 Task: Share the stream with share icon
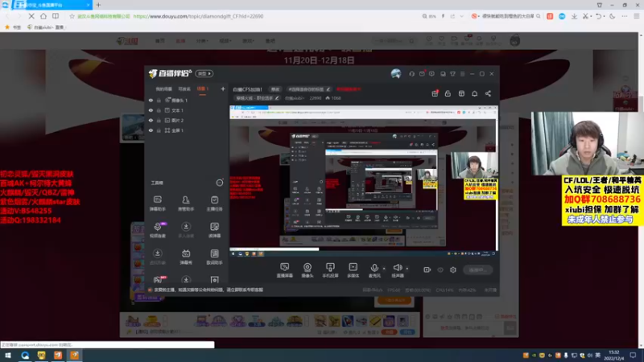tap(488, 93)
